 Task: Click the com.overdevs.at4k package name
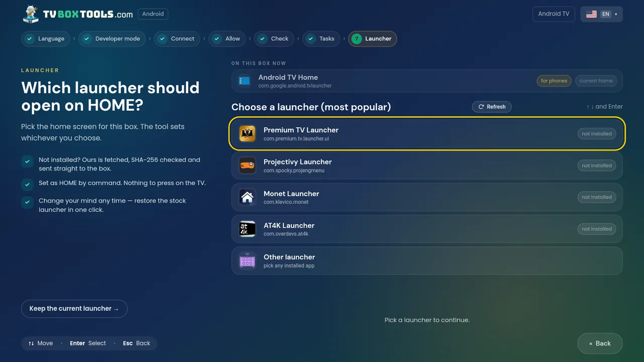point(286,234)
